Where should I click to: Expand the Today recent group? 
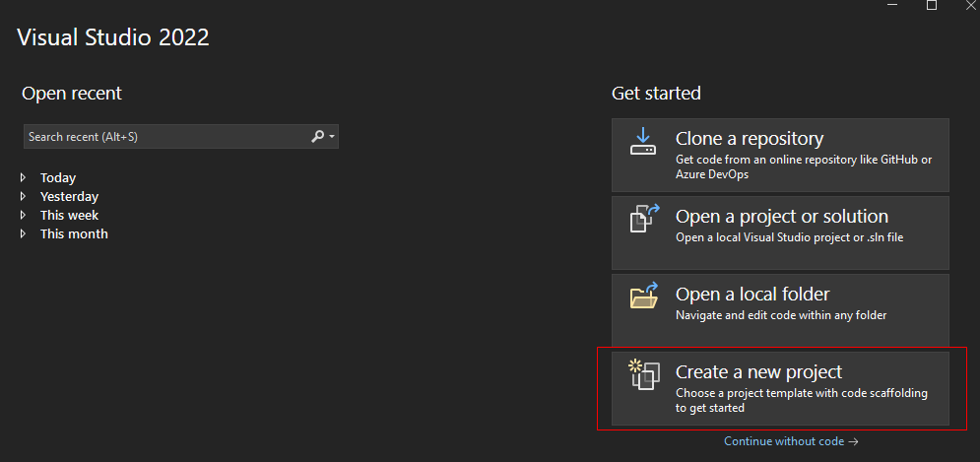click(23, 177)
